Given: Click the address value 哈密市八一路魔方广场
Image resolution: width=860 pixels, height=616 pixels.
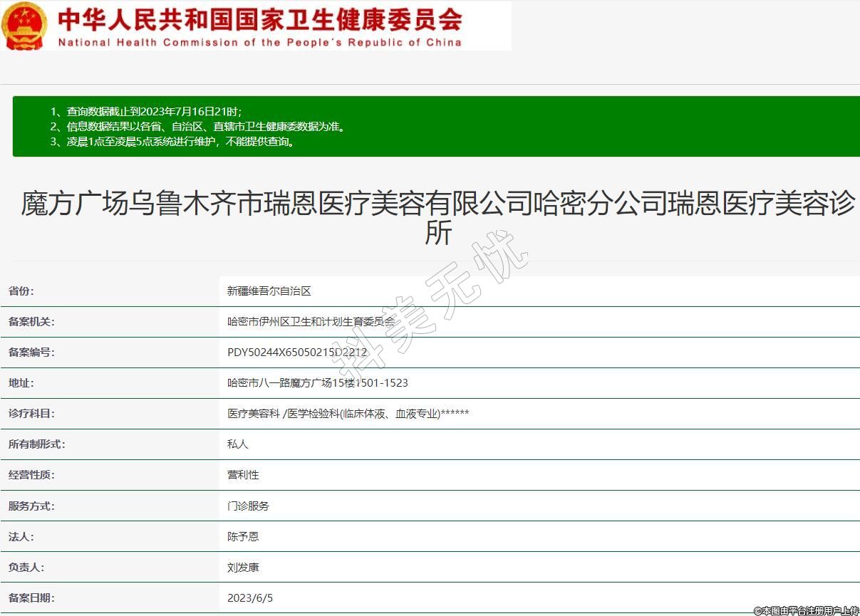Looking at the screenshot, I should point(317,383).
